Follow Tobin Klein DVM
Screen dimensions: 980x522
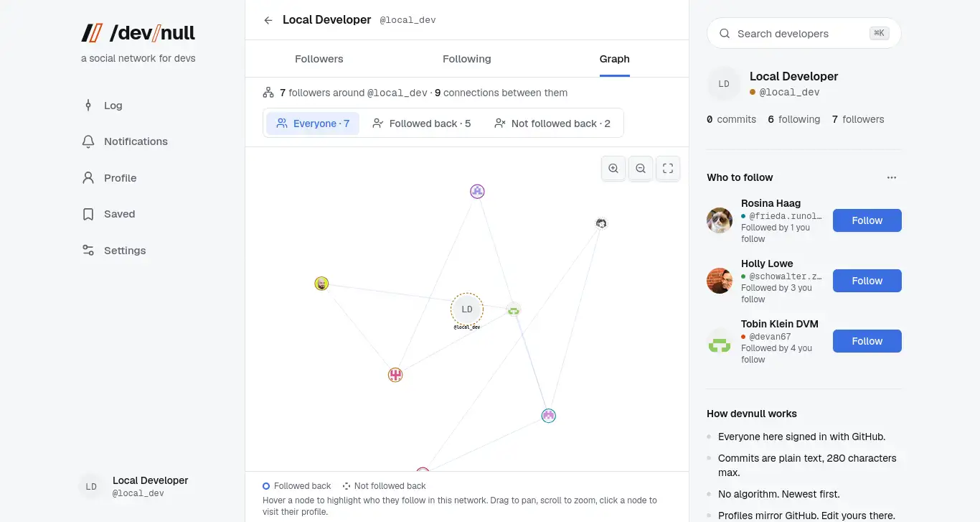[867, 341]
